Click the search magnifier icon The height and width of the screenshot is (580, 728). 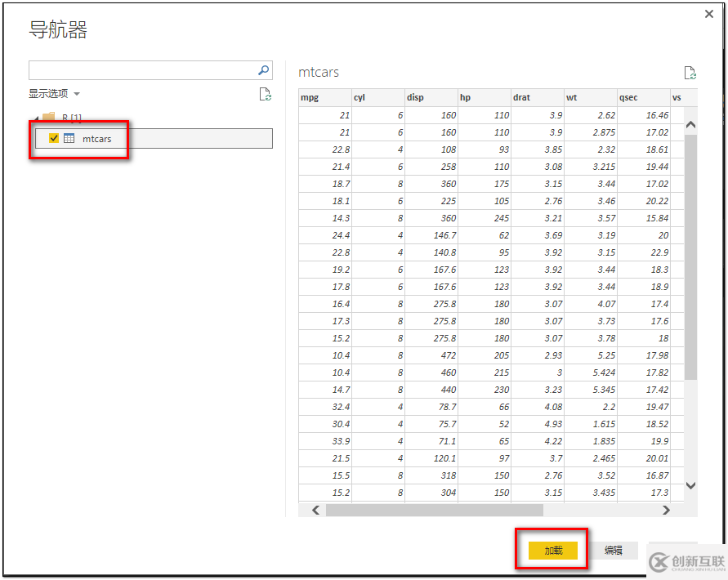[x=263, y=70]
